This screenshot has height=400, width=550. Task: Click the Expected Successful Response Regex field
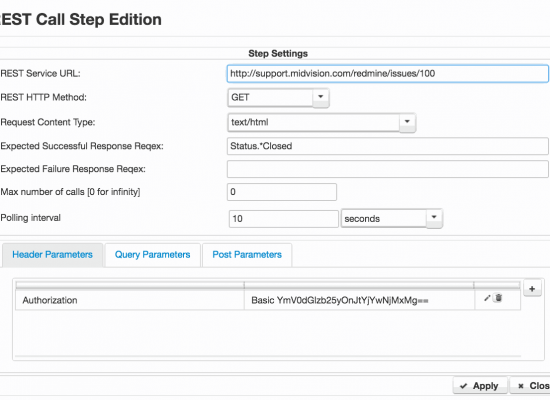(388, 146)
